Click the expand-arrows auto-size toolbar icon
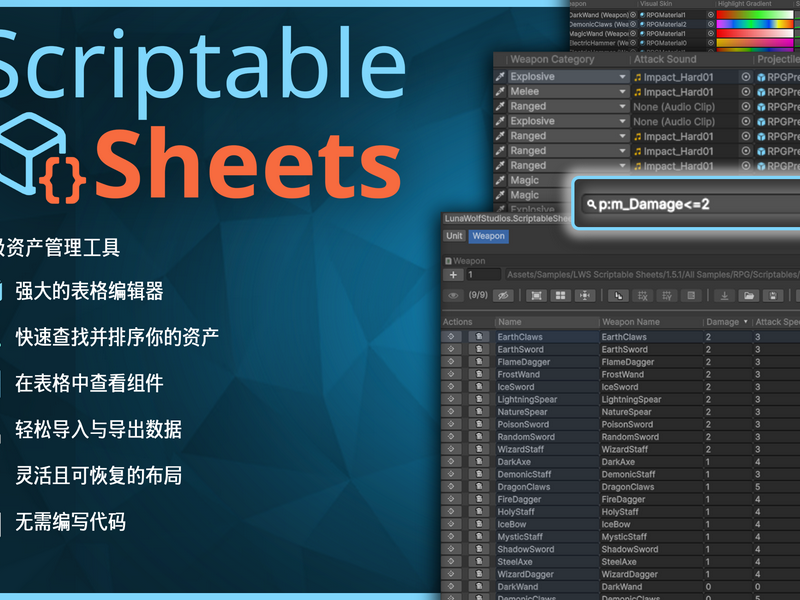The image size is (800, 600). [585, 295]
